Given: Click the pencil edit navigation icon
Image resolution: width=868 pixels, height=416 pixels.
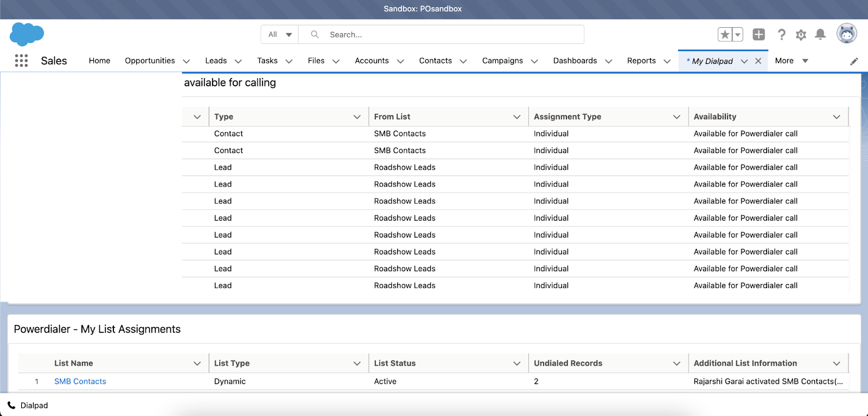Looking at the screenshot, I should [854, 61].
